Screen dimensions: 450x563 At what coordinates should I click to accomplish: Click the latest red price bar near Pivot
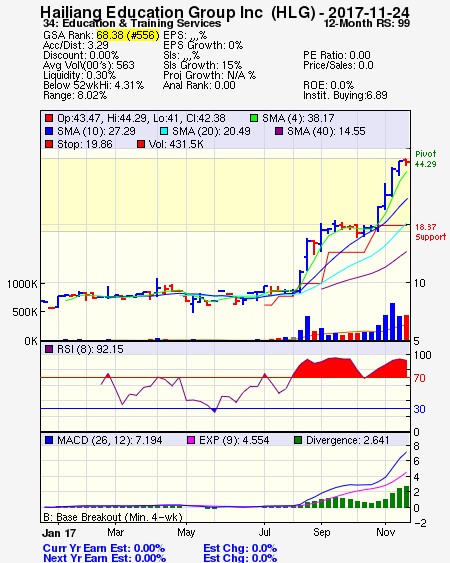click(407, 162)
